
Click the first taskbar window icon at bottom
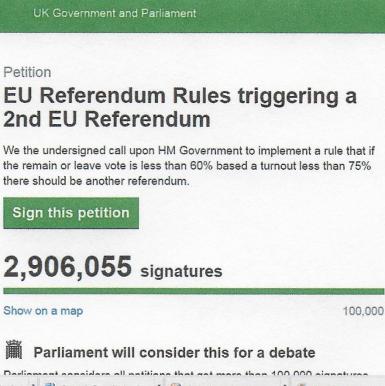[50, 384]
